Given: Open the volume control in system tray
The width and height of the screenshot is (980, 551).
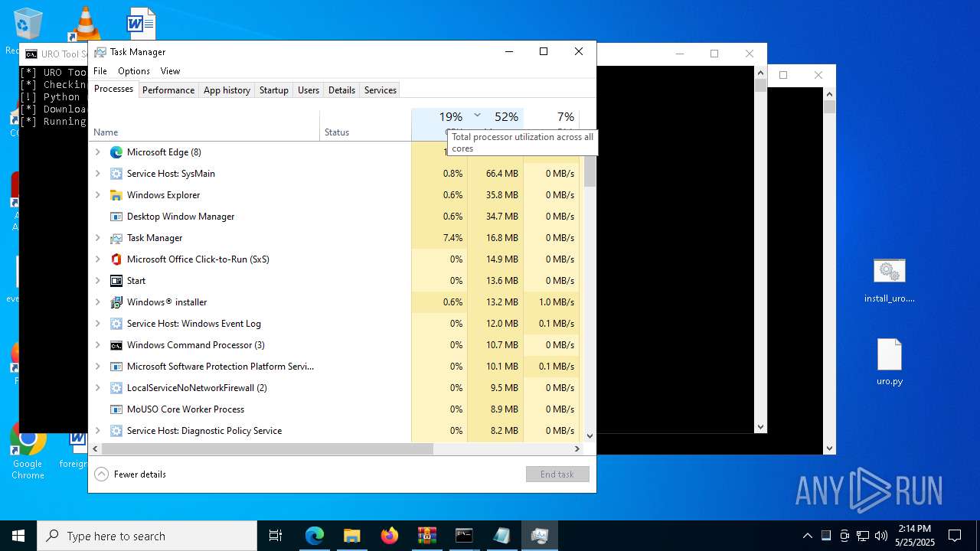Looking at the screenshot, I should (881, 536).
